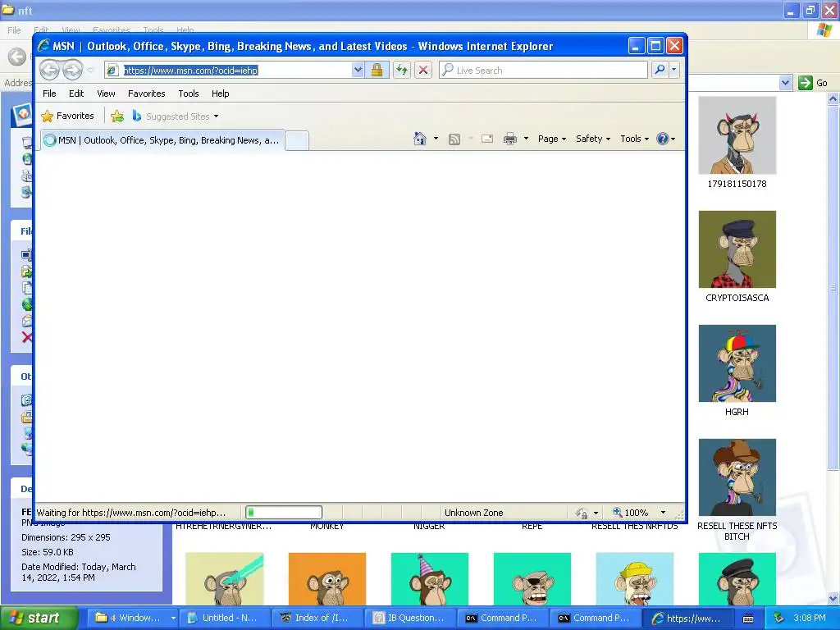Switch to first Command Prompt taskbar item
Viewport: 840px width, 630px height.
504,618
